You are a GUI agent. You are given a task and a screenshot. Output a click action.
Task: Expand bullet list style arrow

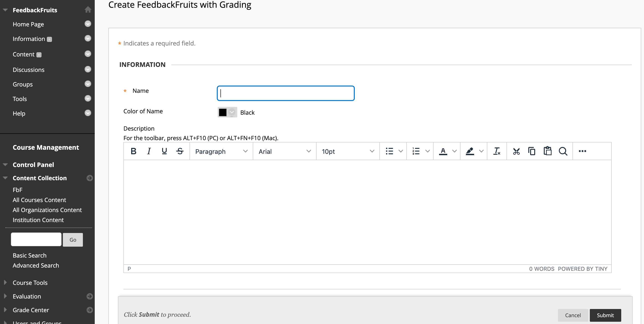point(401,151)
